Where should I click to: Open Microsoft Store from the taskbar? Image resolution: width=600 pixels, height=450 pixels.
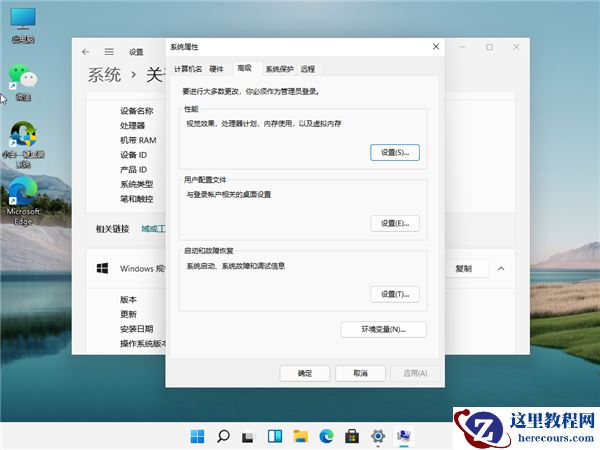click(x=352, y=436)
